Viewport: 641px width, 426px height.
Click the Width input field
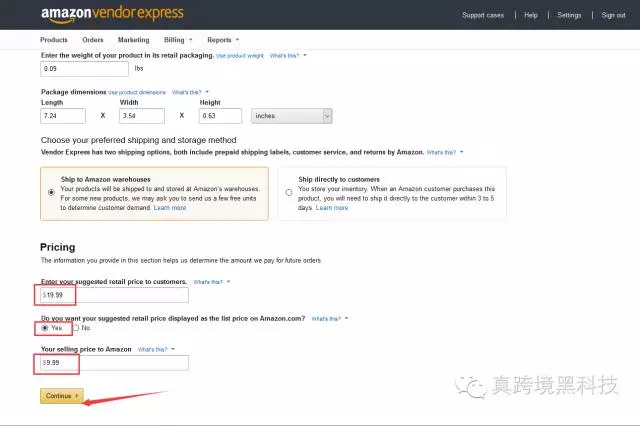point(142,116)
